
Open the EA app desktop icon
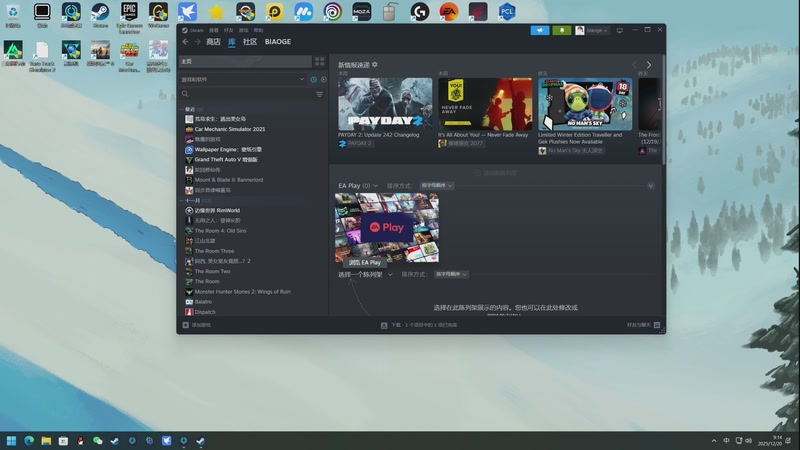tap(449, 12)
